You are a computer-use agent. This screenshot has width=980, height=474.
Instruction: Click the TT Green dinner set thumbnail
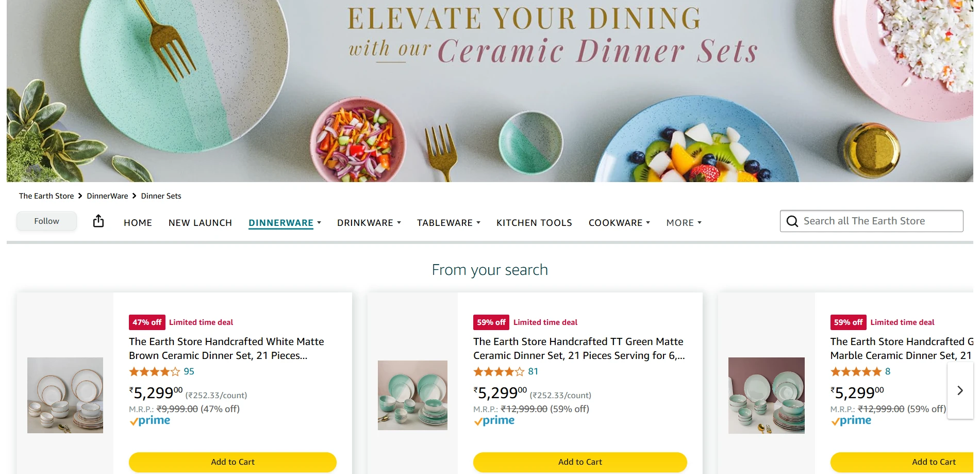point(412,395)
